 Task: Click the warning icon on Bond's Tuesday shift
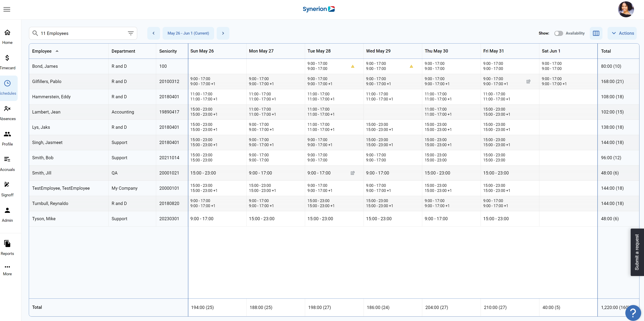click(x=352, y=66)
